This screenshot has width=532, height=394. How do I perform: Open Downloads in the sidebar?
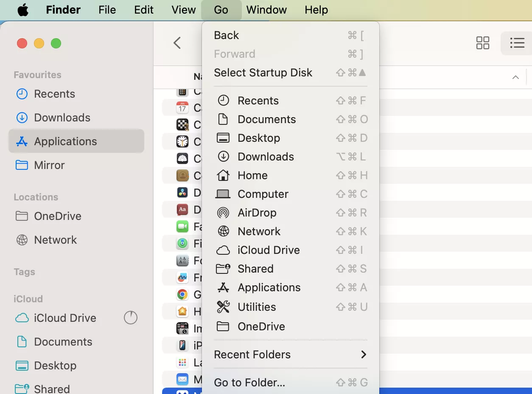coord(62,118)
